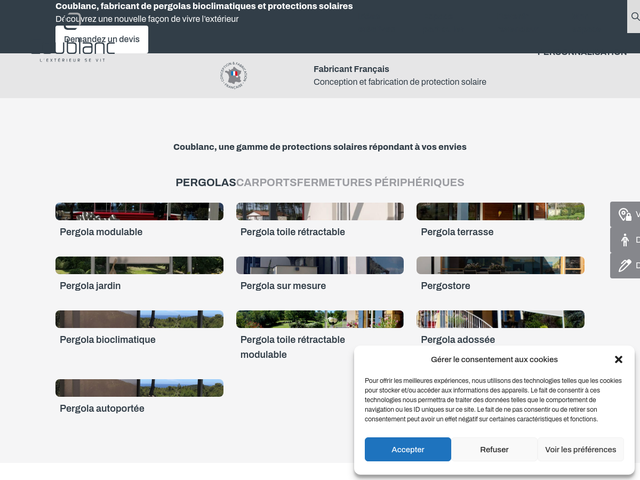Open the Pergola terrasse thumbnail image
This screenshot has width=640, height=480.
500,211
